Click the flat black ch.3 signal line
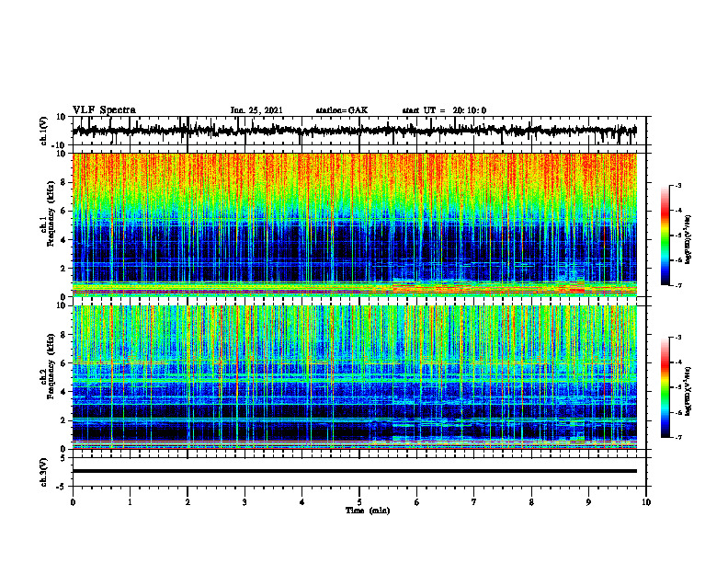 354,471
